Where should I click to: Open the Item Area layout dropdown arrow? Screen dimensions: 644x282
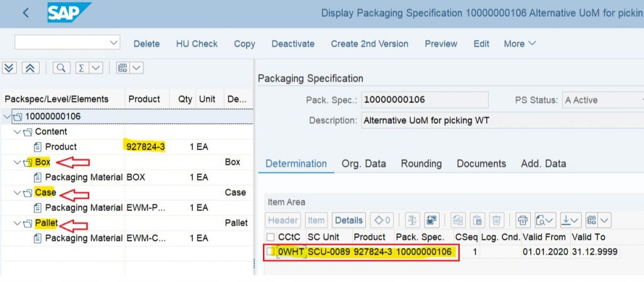(605, 220)
